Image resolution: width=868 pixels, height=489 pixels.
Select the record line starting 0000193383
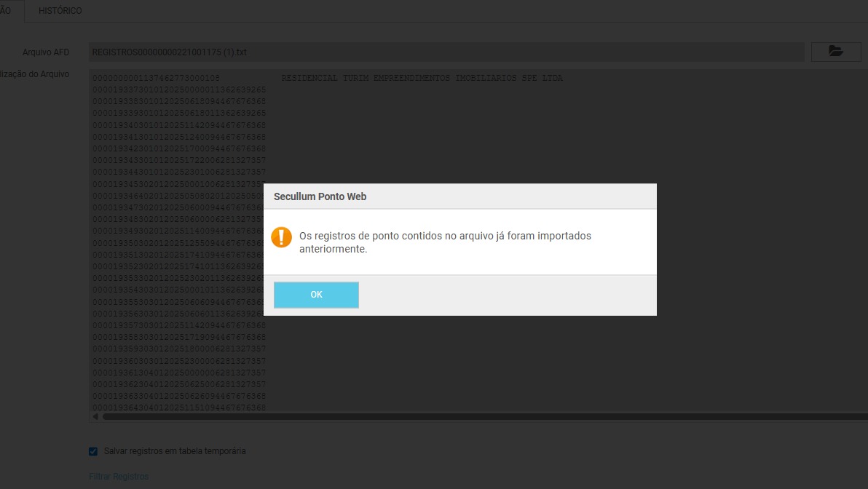pyautogui.click(x=179, y=101)
